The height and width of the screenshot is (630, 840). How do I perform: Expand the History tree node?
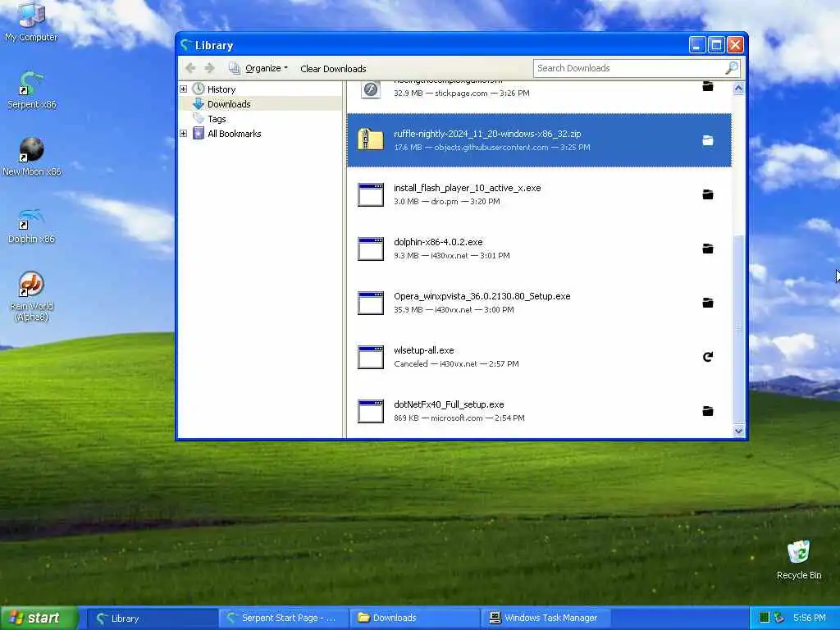click(183, 89)
